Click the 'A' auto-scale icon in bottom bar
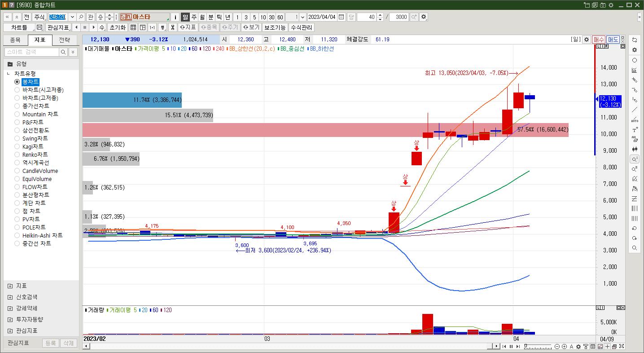Viewport: 644px width, 353px height. tap(571, 346)
